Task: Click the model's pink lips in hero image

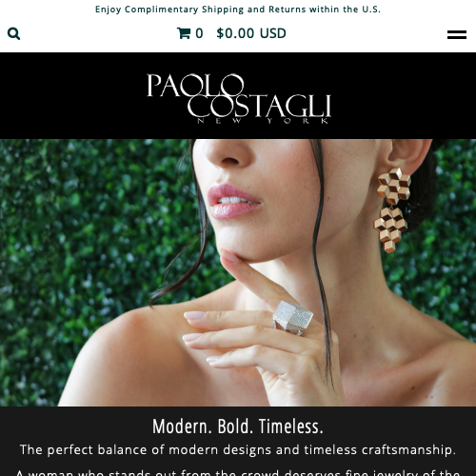Action: pos(234,201)
